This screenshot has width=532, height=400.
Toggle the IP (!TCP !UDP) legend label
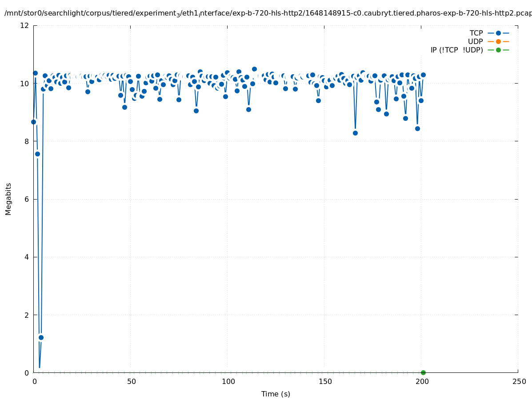click(456, 50)
